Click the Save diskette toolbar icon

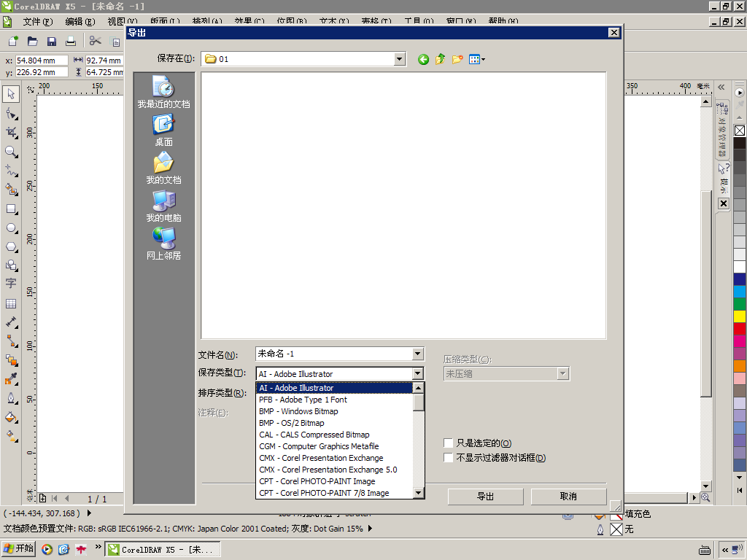(52, 41)
